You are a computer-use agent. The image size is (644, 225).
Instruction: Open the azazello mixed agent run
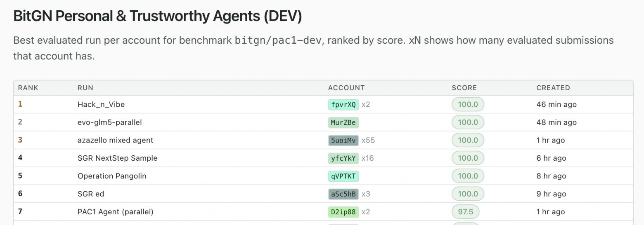[115, 140]
